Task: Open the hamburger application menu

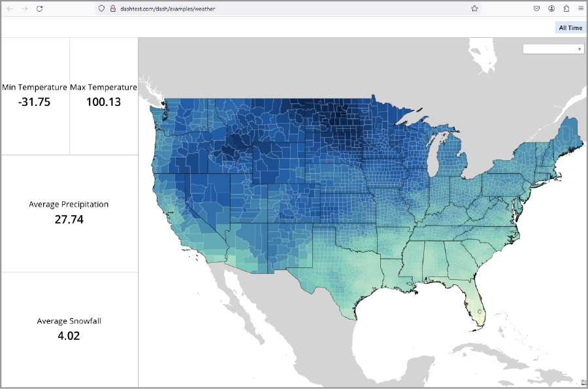Action: [580, 8]
